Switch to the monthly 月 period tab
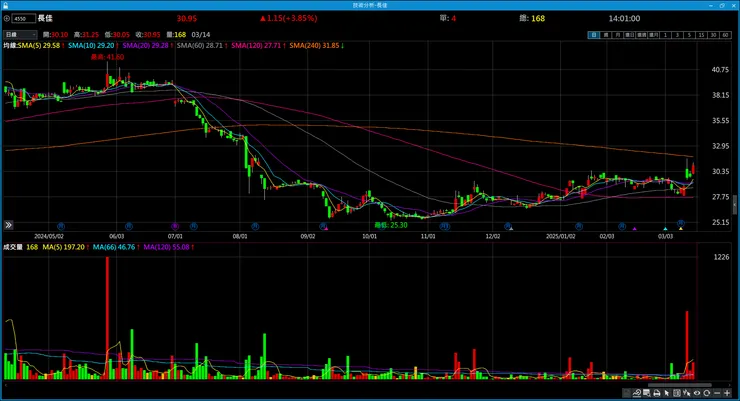Image resolution: width=740 pixels, height=401 pixels. point(617,35)
